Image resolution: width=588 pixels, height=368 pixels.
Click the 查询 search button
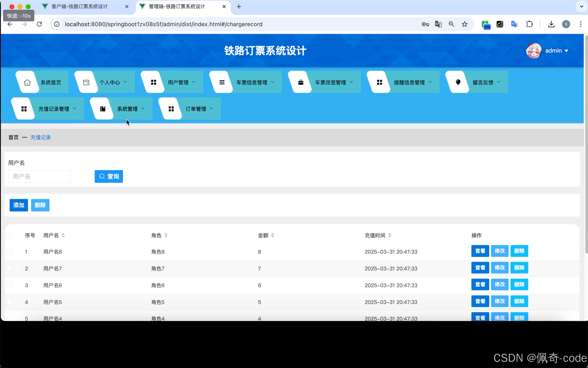click(109, 176)
